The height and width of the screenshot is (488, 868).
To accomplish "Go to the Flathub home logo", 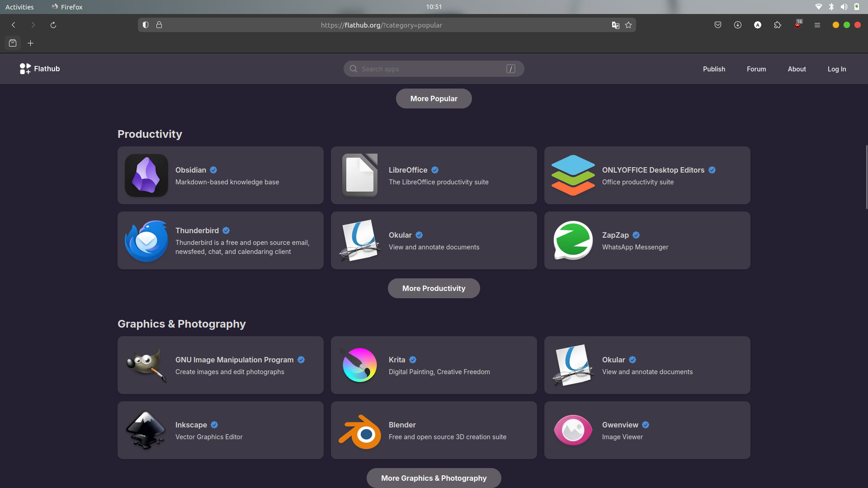I will point(40,69).
